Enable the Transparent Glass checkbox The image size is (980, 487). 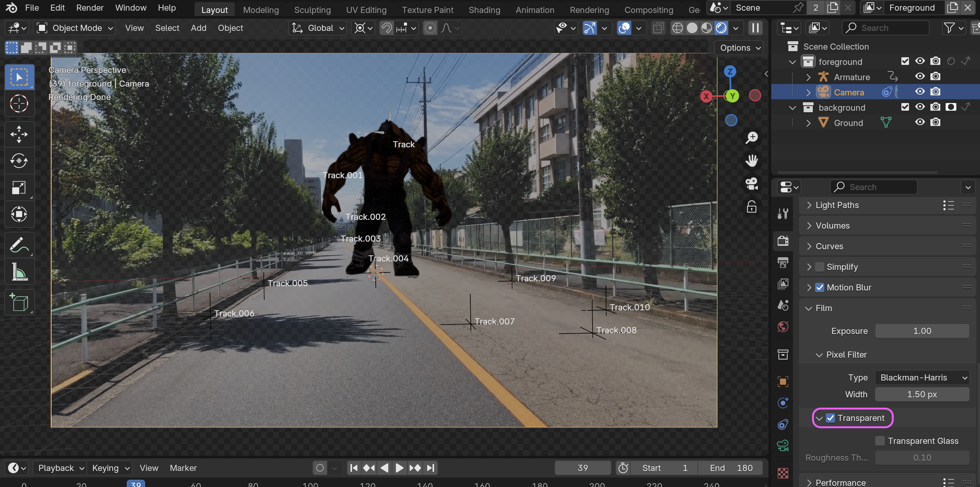pyautogui.click(x=880, y=441)
